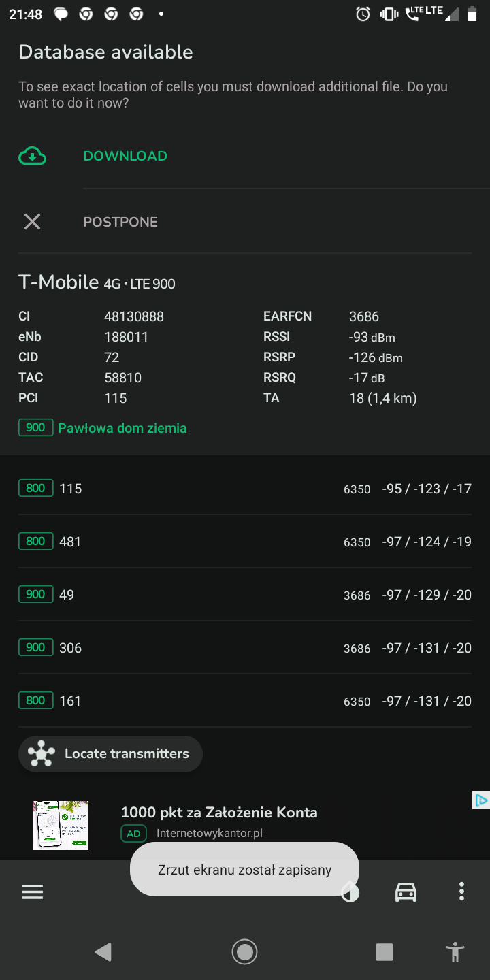This screenshot has height=980, width=490.
Task: Tap the accessibility figure icon
Action: [455, 951]
